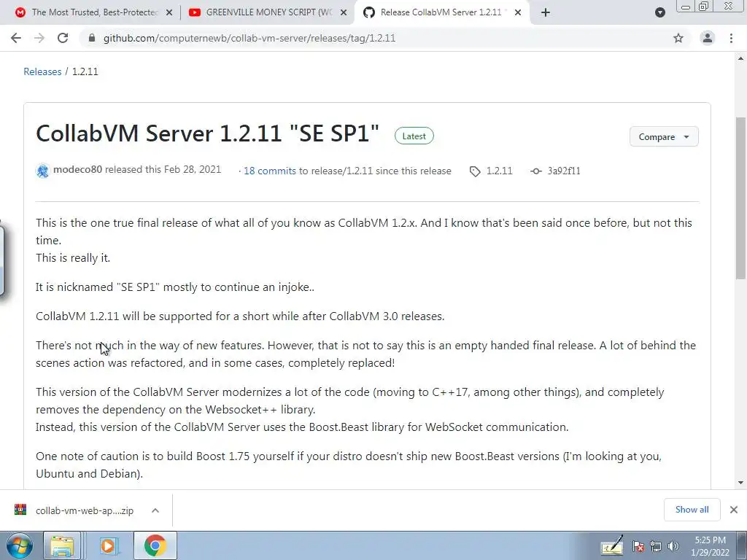Click the scrollbar down arrow
Image resolution: width=747 pixels, height=560 pixels.
click(740, 483)
